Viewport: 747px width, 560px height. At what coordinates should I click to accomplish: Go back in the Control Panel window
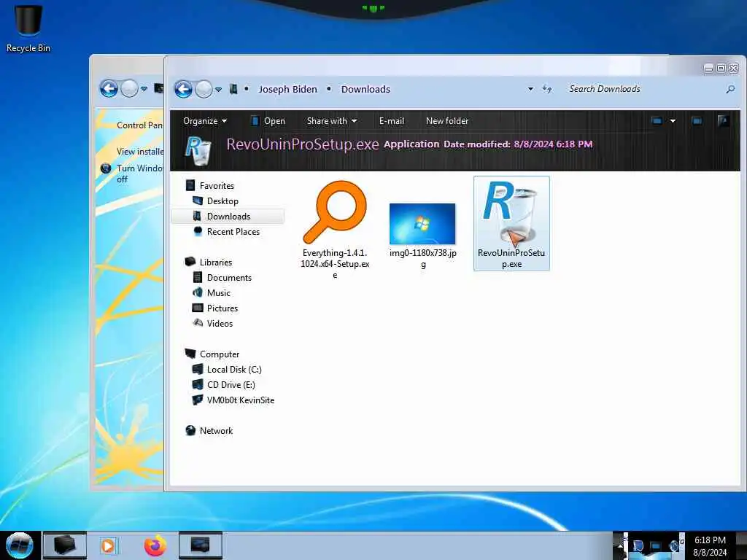coord(109,88)
